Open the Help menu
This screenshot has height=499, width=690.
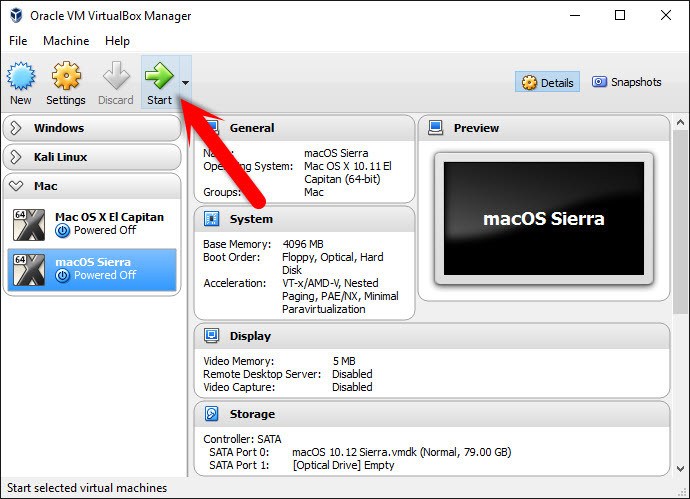tap(117, 41)
